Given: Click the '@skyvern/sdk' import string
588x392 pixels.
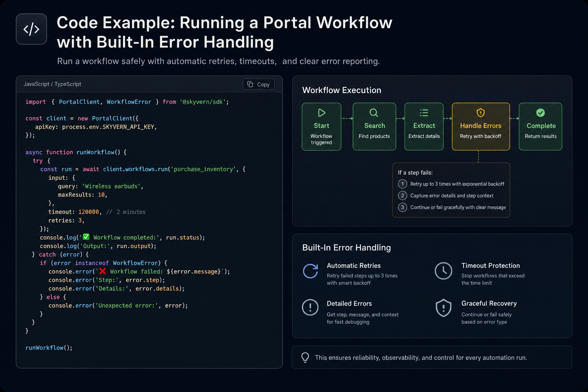Looking at the screenshot, I should tap(203, 102).
